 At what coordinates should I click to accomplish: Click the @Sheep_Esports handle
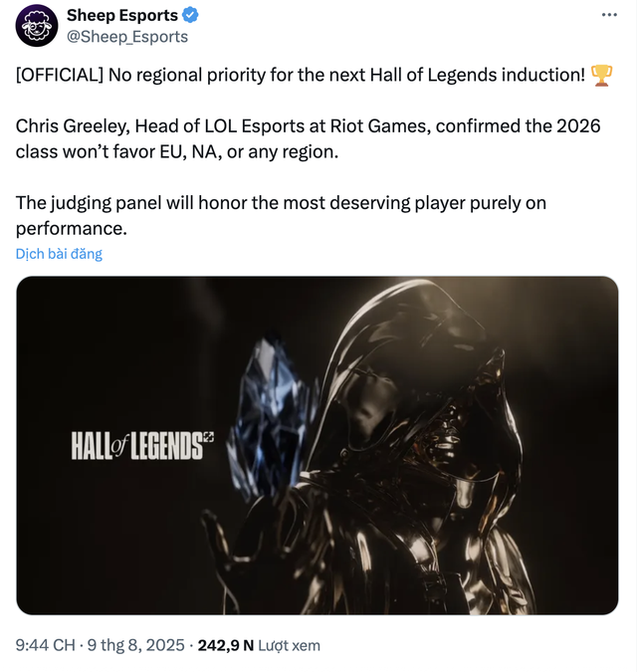(x=126, y=37)
